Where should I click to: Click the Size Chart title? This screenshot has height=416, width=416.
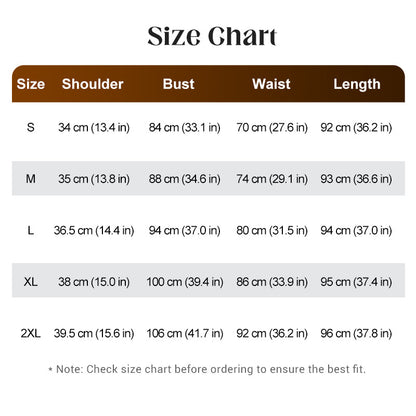coord(212,36)
